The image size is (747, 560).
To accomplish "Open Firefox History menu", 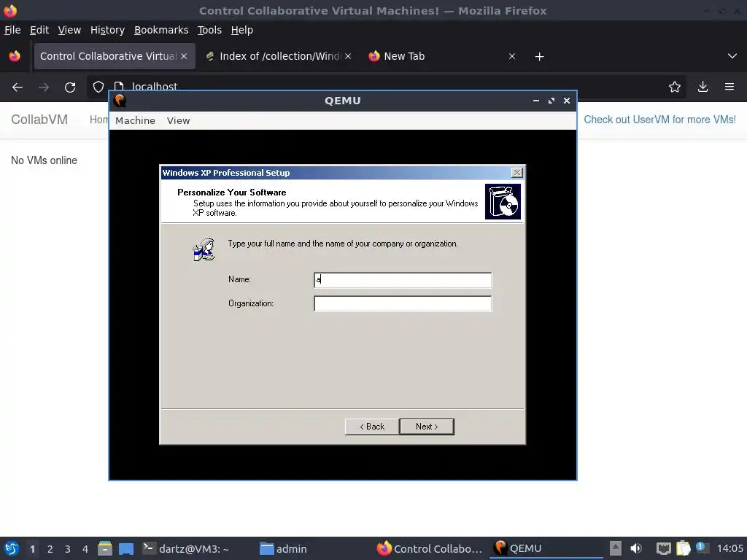I will [x=107, y=30].
